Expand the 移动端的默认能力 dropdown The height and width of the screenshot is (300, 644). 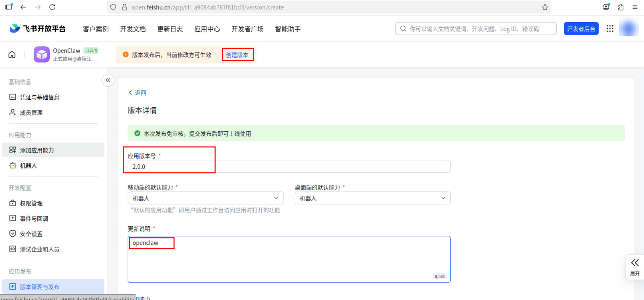205,198
